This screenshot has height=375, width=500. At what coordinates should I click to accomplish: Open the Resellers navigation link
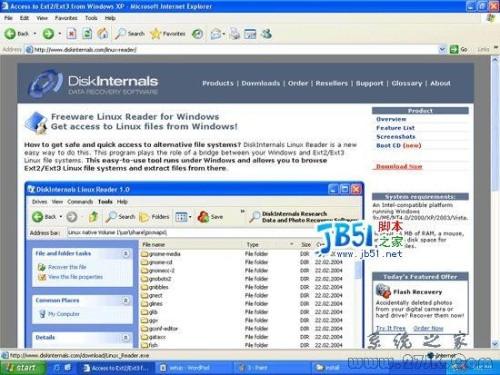click(x=332, y=83)
